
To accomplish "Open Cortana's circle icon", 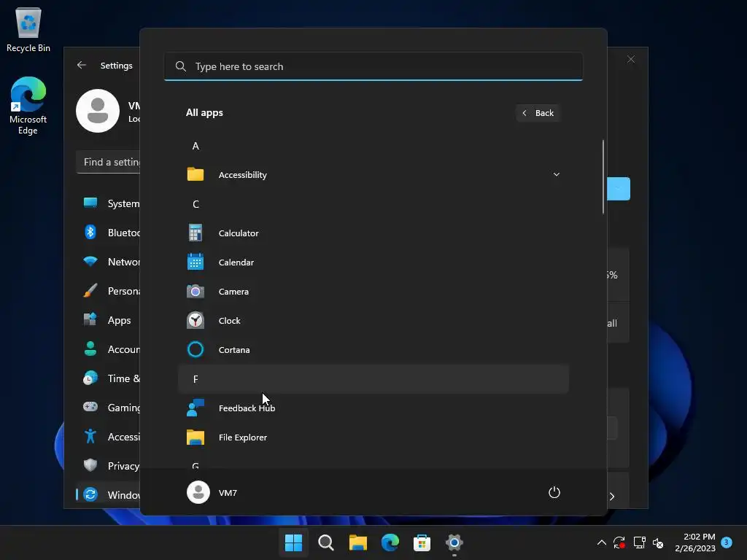I will pyautogui.click(x=196, y=349).
